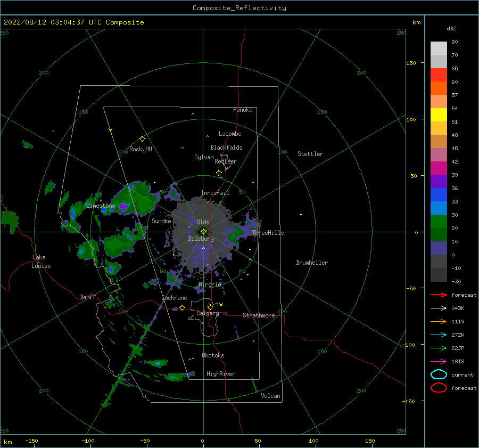Click the Innisfail town label
The image size is (479, 448).
[x=215, y=193]
